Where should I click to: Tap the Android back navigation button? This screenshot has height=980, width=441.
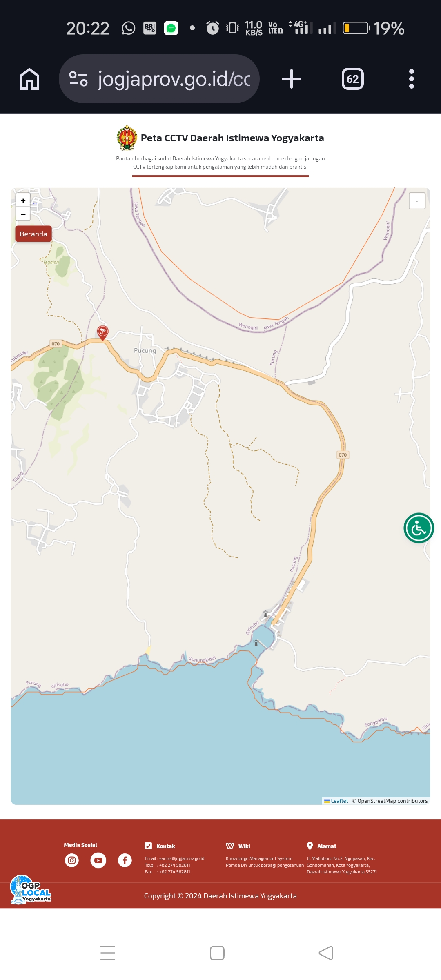click(326, 953)
